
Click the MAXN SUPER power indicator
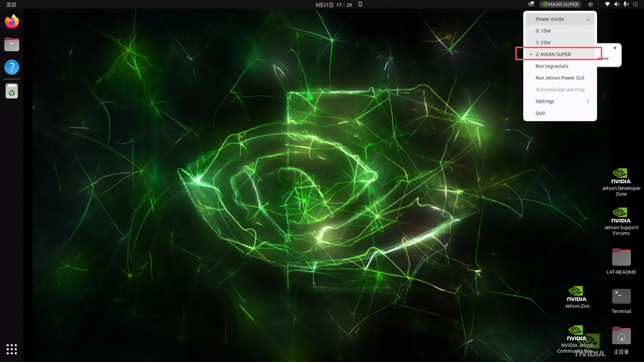point(560,4)
